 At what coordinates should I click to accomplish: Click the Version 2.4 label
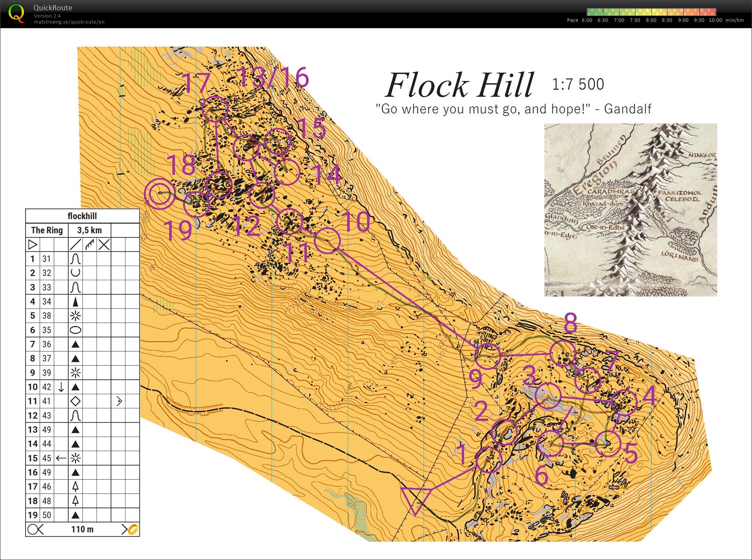47,16
